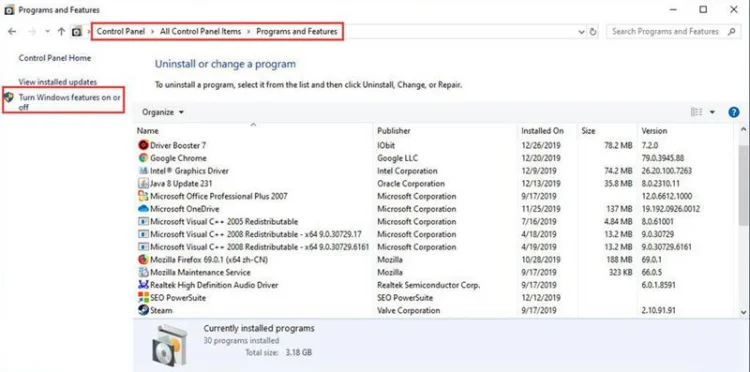This screenshot has width=750, height=372.
Task: Click the change view layout icon
Action: 696,112
